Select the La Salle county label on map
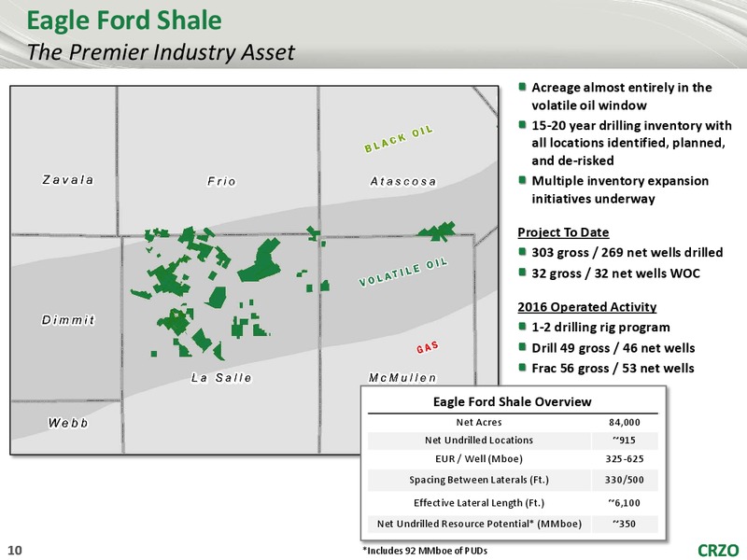Screen dimensions: 747x560 221,378
